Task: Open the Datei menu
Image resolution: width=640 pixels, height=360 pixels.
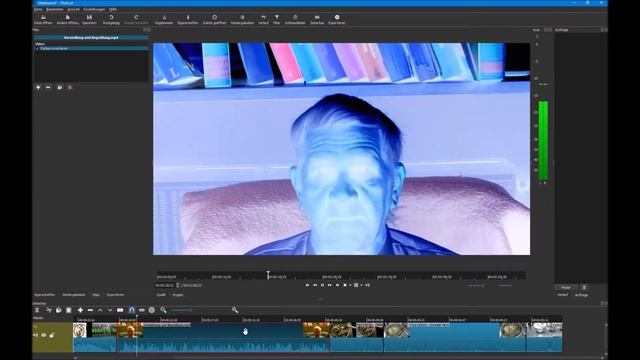Action: point(38,9)
